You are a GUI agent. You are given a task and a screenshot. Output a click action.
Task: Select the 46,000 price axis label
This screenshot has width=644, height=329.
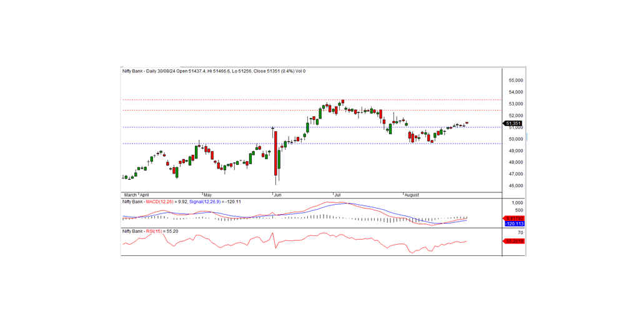point(515,185)
